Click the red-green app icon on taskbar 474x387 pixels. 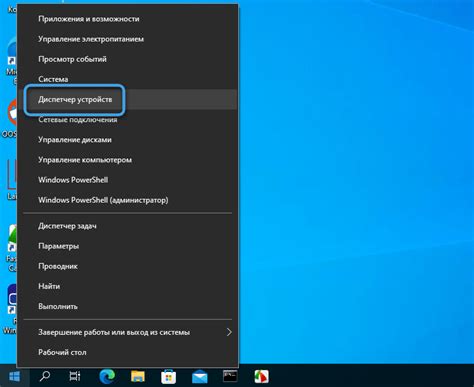pyautogui.click(x=261, y=377)
